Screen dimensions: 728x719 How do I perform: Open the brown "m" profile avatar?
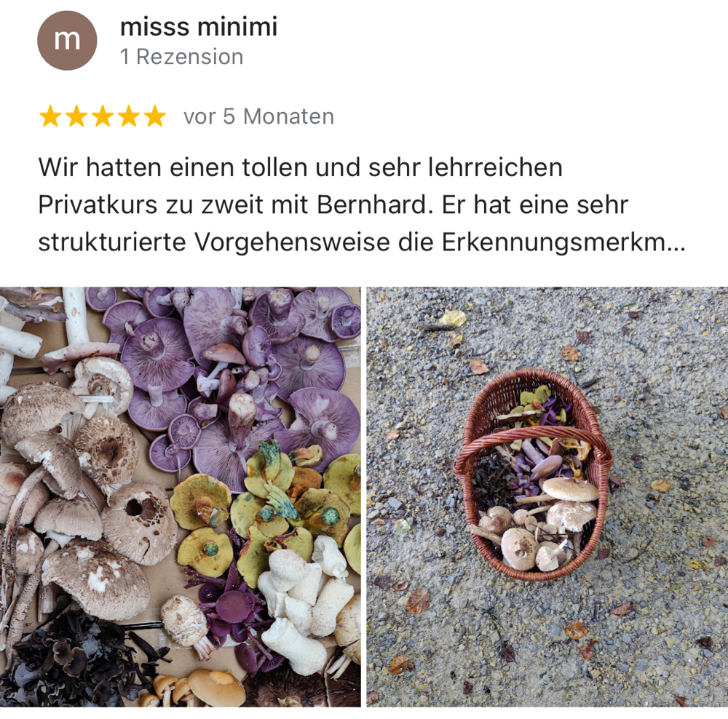67,41
